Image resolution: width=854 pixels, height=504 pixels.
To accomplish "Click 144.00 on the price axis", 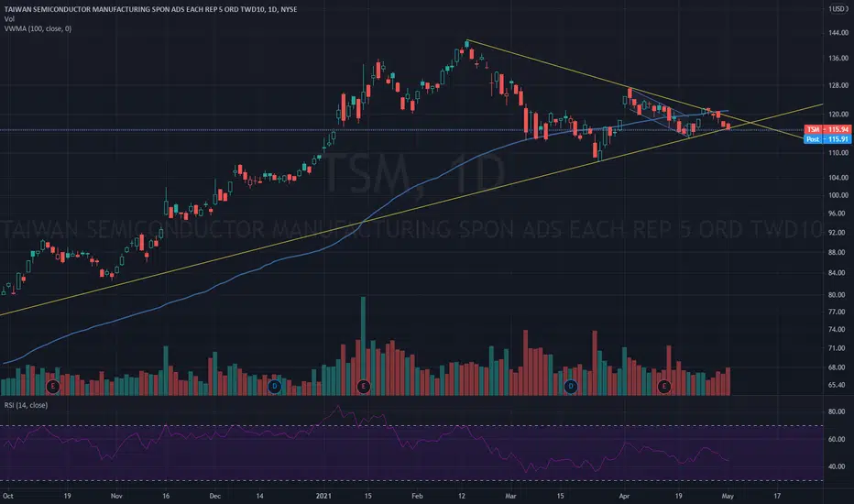I will 838,33.
